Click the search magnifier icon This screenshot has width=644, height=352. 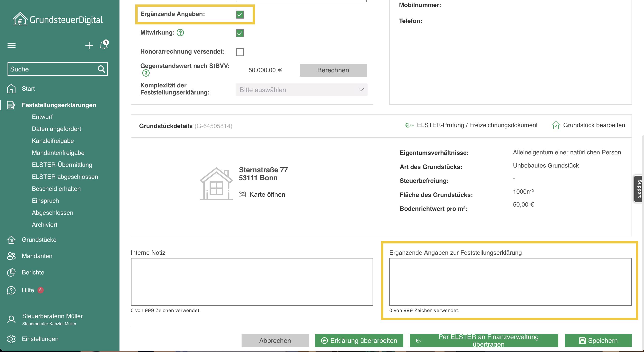pyautogui.click(x=101, y=69)
